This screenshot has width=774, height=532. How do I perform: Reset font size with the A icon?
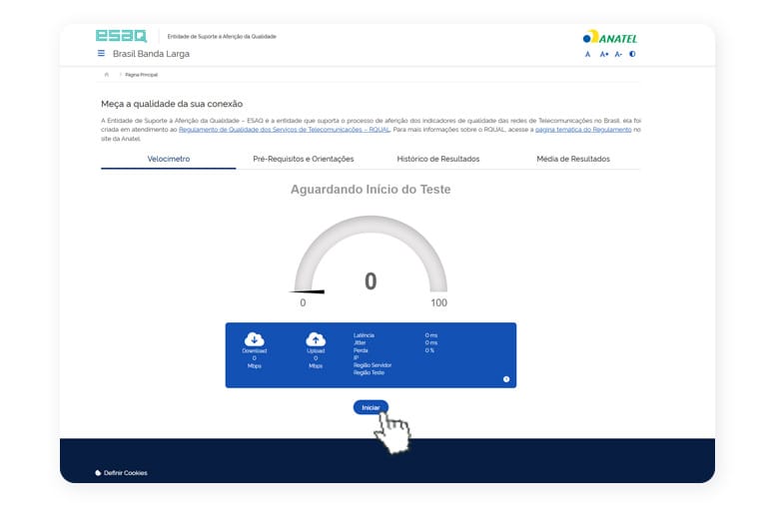tap(587, 54)
